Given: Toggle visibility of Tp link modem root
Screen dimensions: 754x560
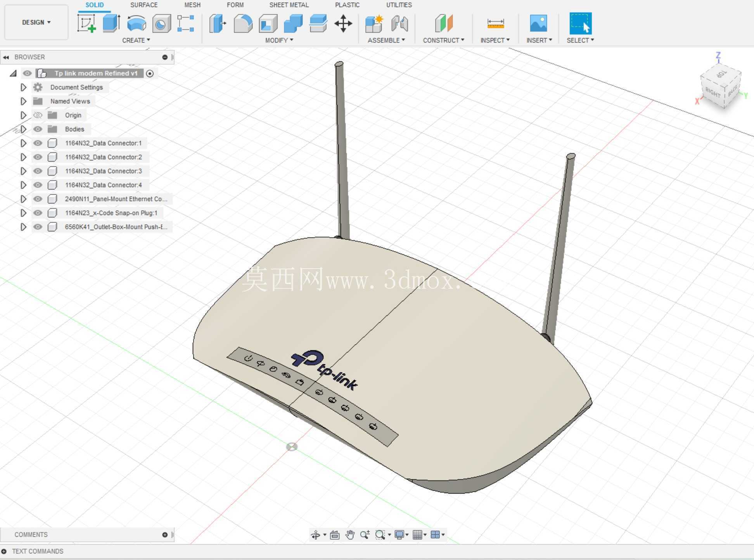Looking at the screenshot, I should pos(27,73).
